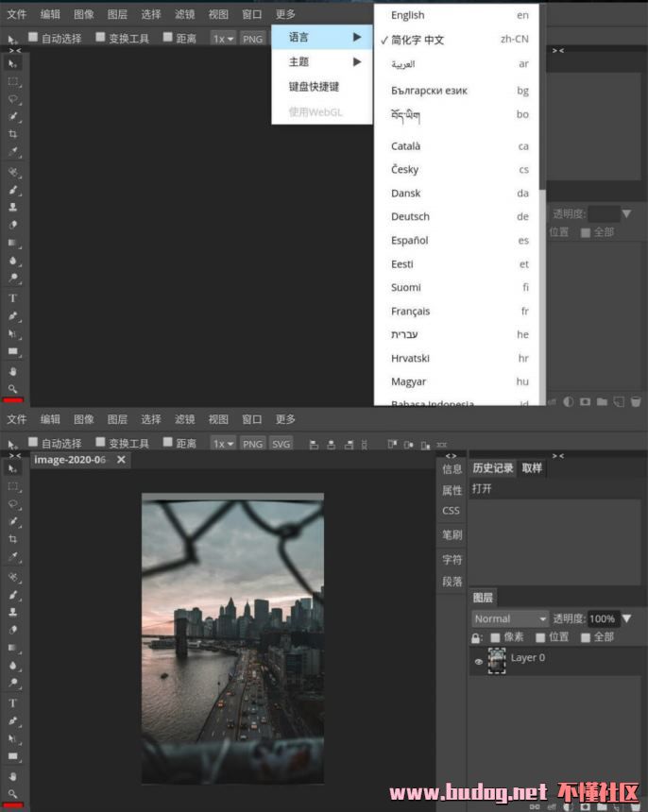This screenshot has height=812, width=648.
Task: Choose the Lasso tool in the lower editor toolbar
Action: click(x=13, y=503)
